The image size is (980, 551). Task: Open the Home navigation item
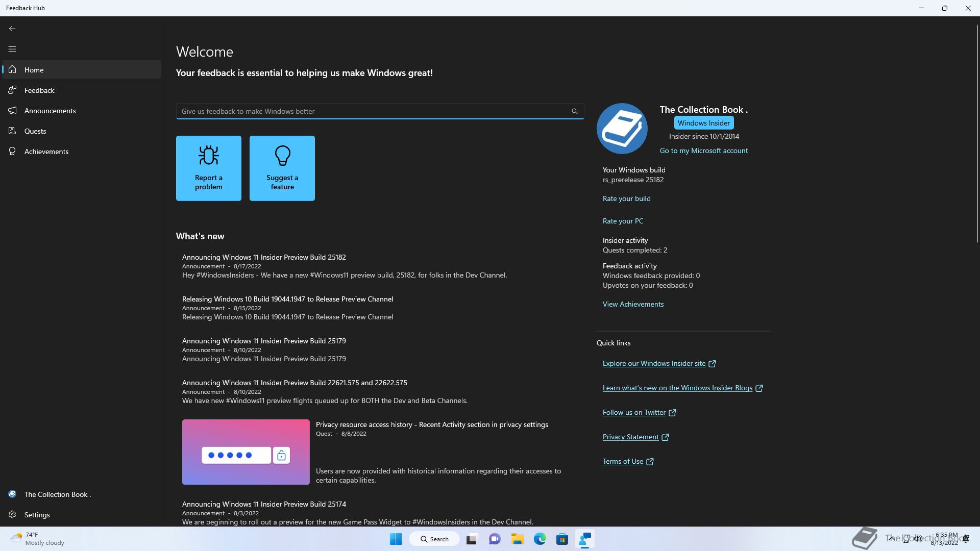coord(82,69)
